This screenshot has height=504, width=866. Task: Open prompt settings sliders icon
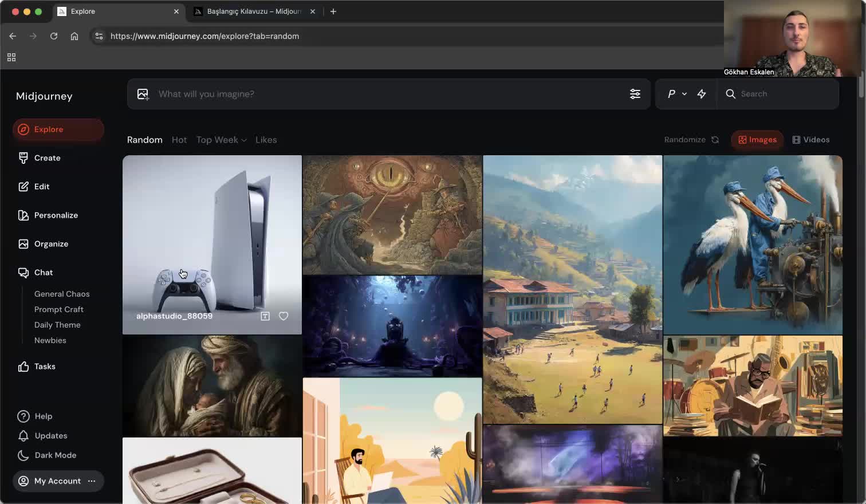[x=635, y=94]
